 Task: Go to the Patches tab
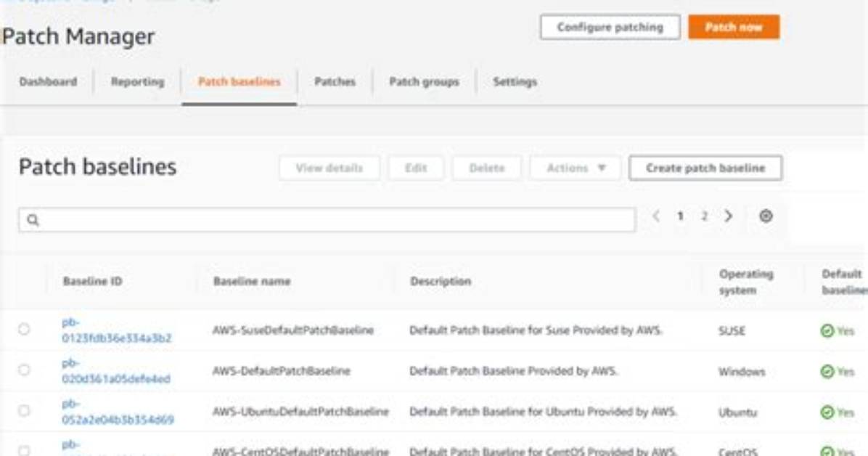click(x=335, y=82)
